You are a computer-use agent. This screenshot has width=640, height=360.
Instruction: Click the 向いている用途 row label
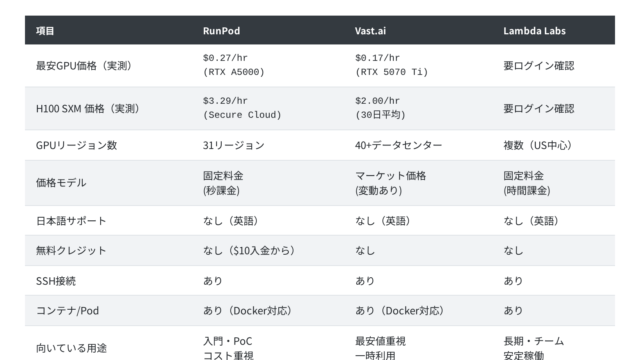[x=71, y=348]
